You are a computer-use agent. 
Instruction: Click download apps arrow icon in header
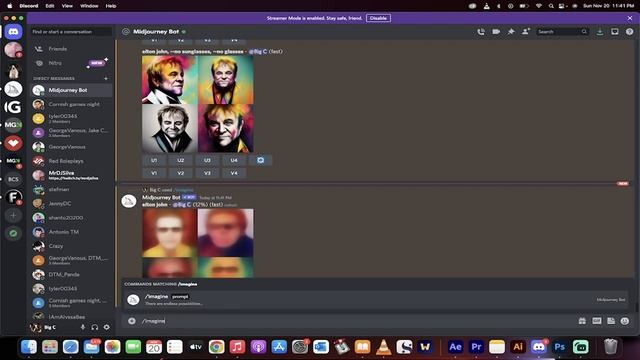600,31
